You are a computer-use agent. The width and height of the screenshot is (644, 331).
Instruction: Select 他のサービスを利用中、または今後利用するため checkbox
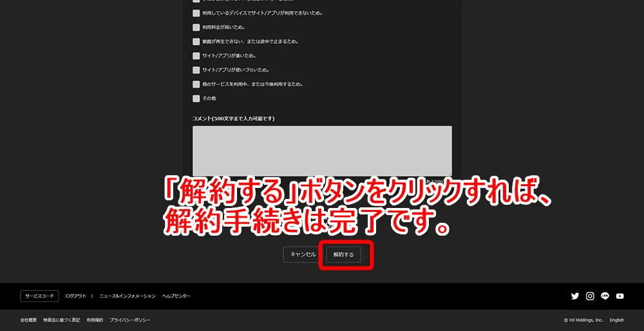pos(196,84)
